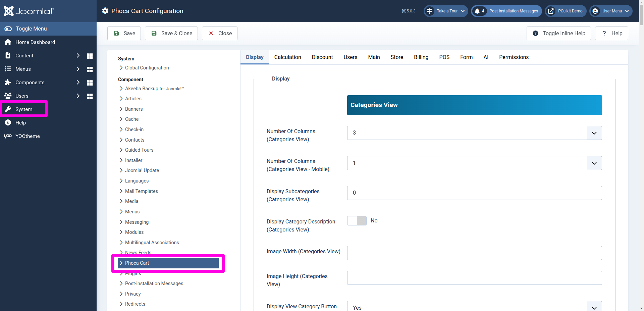Click the User Menu avatar icon
The height and width of the screenshot is (311, 644).
point(595,11)
